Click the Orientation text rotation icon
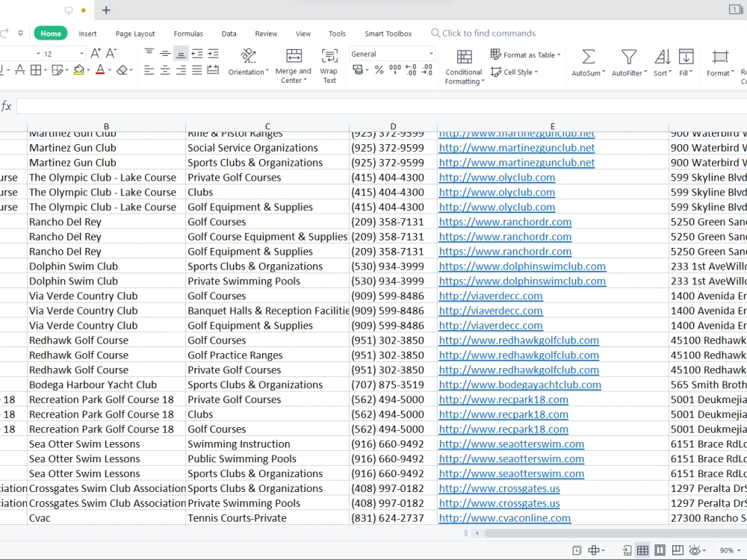This screenshot has width=747, height=560. (x=248, y=56)
